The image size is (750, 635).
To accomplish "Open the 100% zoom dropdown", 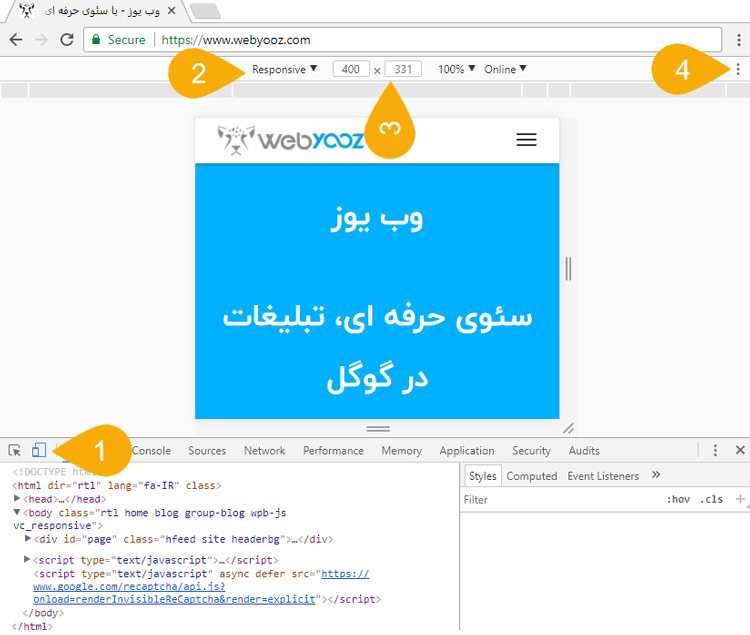I will [x=456, y=69].
